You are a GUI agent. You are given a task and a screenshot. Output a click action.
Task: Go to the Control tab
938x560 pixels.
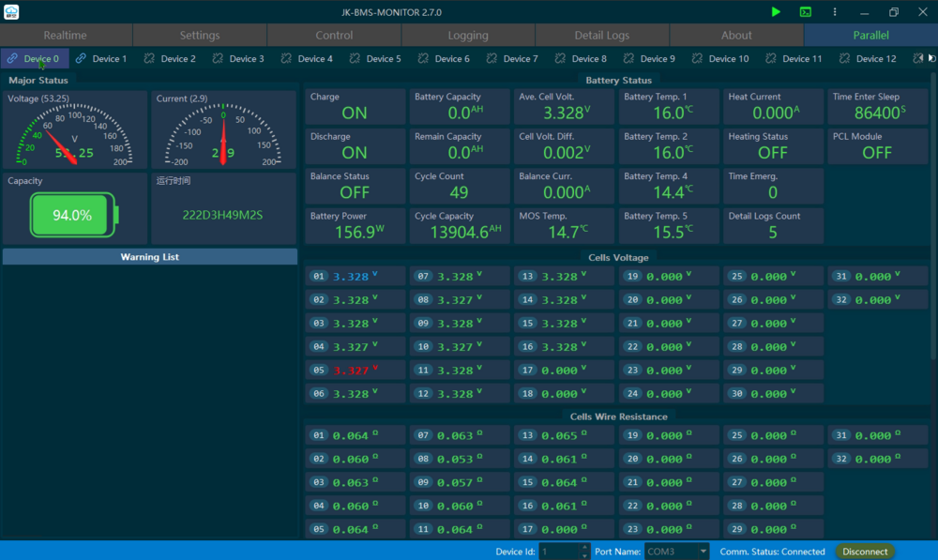(x=334, y=35)
